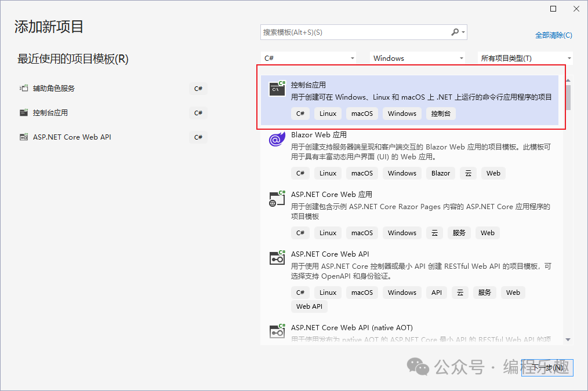Viewport: 588px width, 391px height.
Task: Click the Web API tag
Action: click(x=309, y=306)
